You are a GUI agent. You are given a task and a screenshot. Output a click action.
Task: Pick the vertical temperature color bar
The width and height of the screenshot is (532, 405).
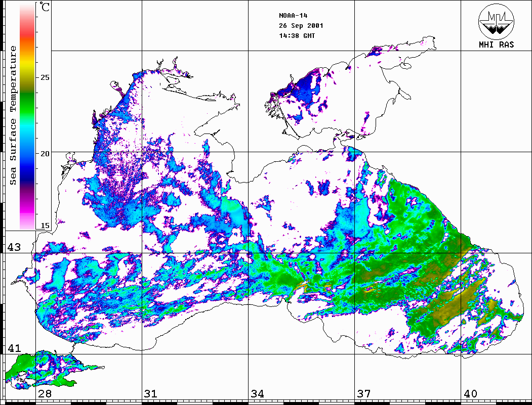(27, 116)
